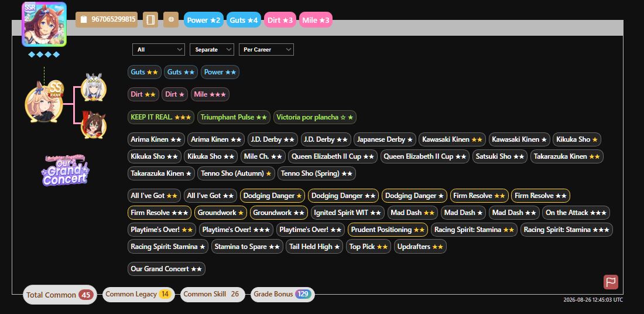The width and height of the screenshot is (644, 314).
Task: Click the Total Common 45 badge
Action: coord(60,295)
